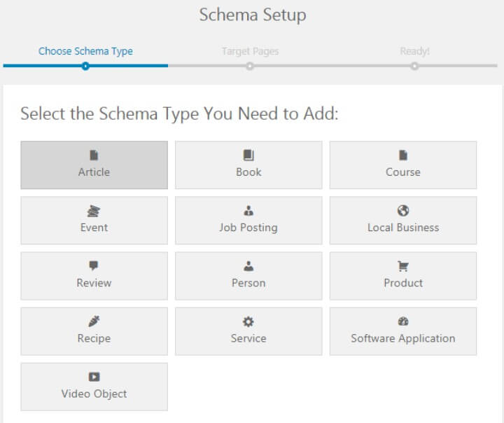Click the stacked-layers Event icon
This screenshot has height=423, width=504.
coord(94,211)
